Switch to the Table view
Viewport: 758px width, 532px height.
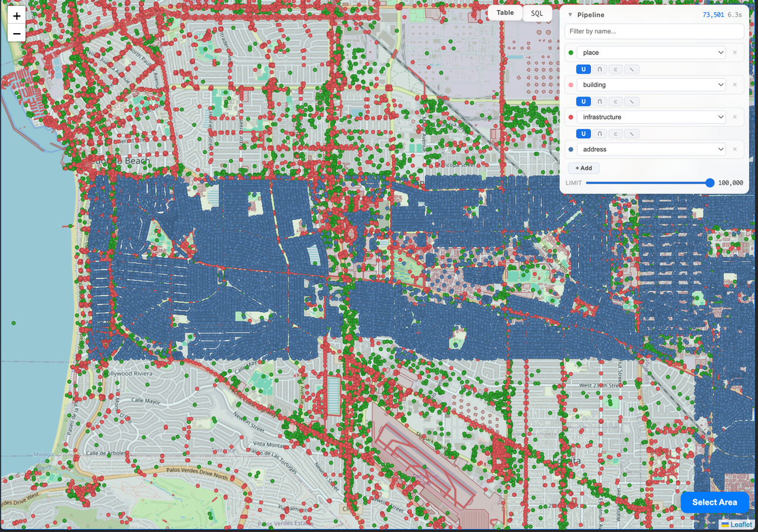point(505,13)
